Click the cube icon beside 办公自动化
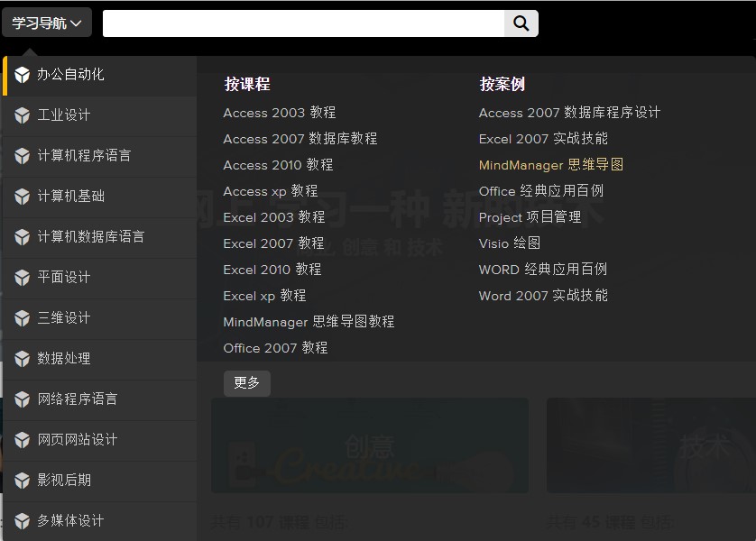The height and width of the screenshot is (541, 756). pos(23,75)
